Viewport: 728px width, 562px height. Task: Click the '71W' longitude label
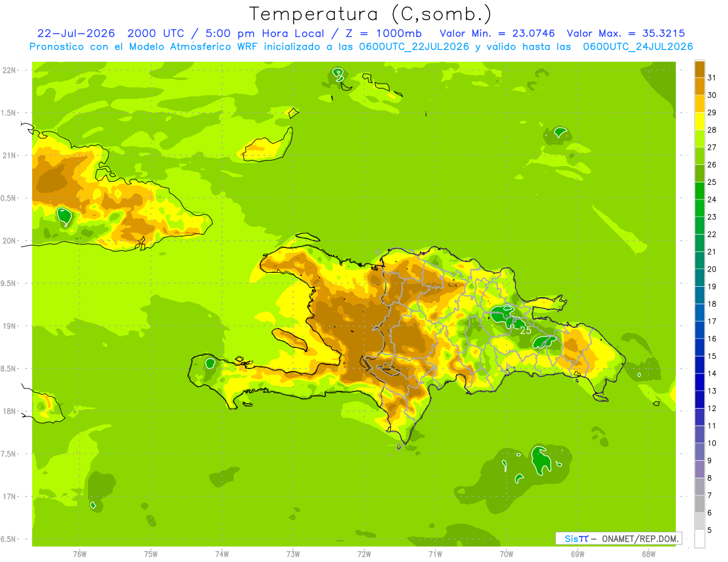click(435, 554)
